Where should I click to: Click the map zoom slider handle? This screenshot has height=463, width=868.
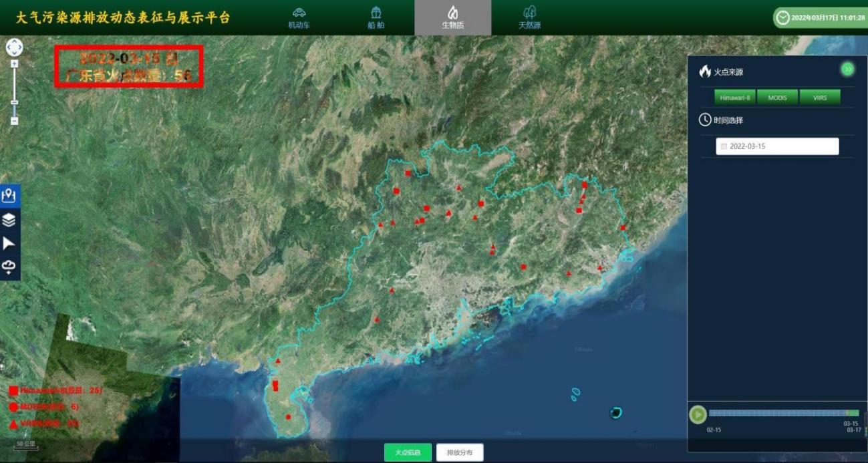coord(14,103)
